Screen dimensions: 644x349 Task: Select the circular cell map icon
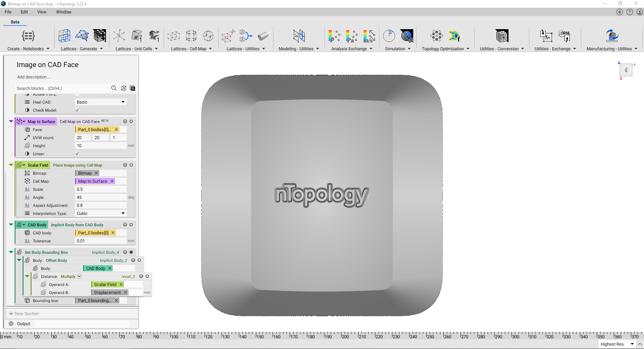[208, 36]
